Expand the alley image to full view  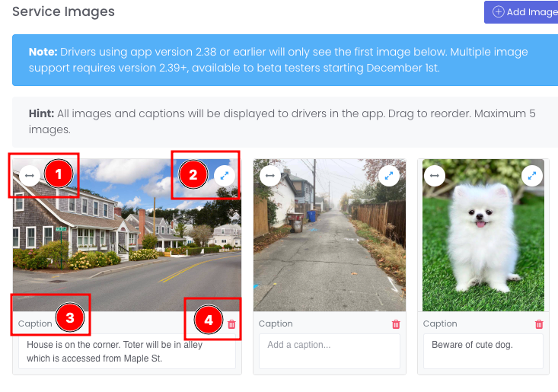[389, 176]
